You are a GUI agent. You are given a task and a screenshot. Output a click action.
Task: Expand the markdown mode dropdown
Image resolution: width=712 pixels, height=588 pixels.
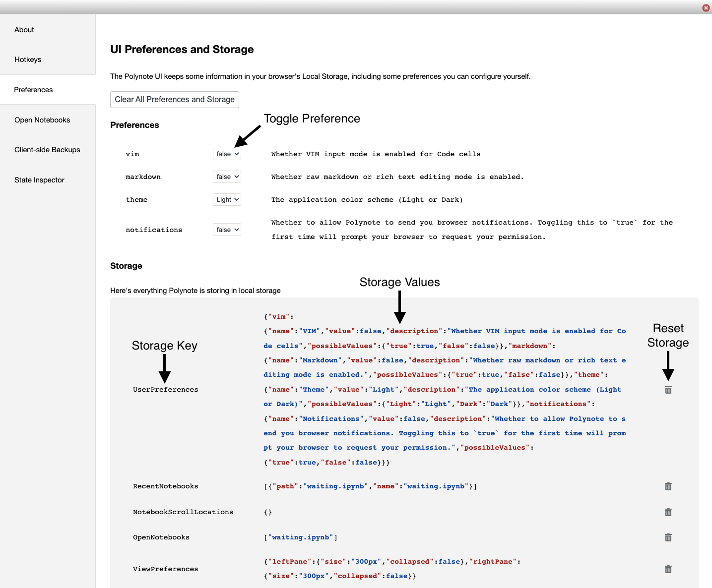point(227,177)
